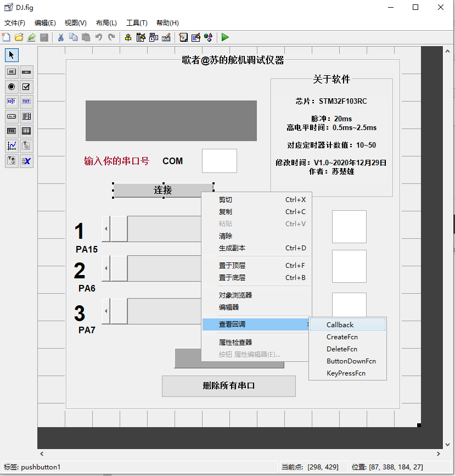This screenshot has height=476, width=455.
Task: Click the COM serial number input box
Action: [219, 160]
